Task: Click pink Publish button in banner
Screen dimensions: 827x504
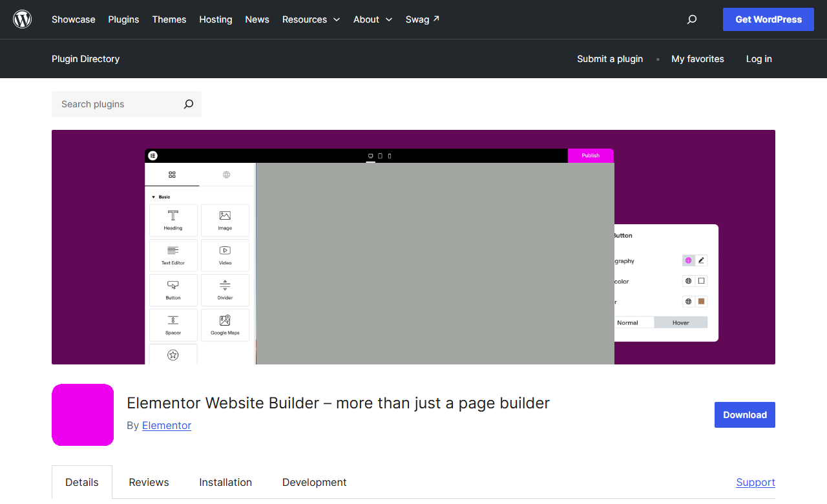Action: pos(591,156)
